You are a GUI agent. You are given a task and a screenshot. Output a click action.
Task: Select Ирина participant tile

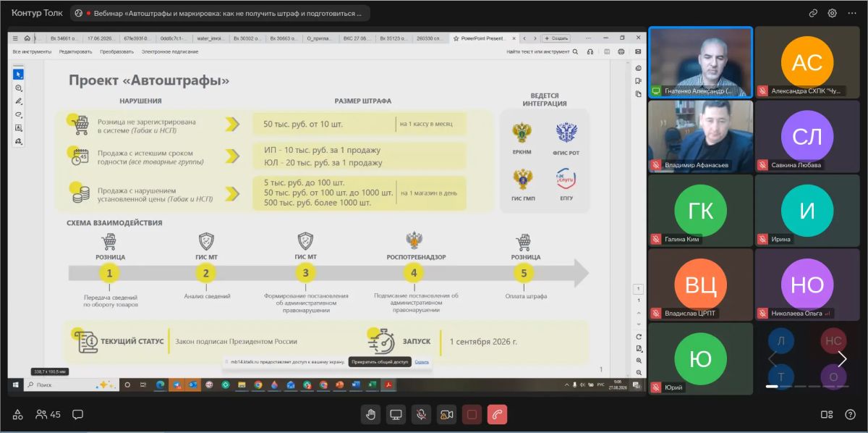807,210
